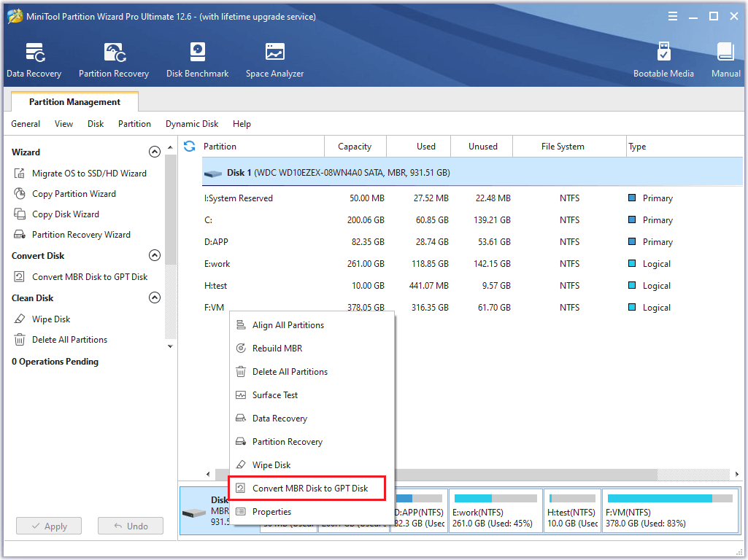Click Wipe Disk link in sidebar

(51, 319)
